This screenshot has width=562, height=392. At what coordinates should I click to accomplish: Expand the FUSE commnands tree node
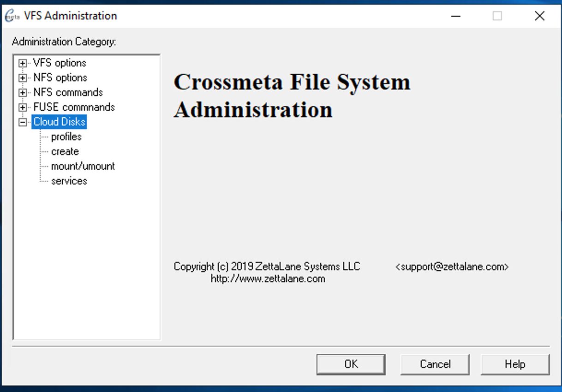tap(23, 107)
